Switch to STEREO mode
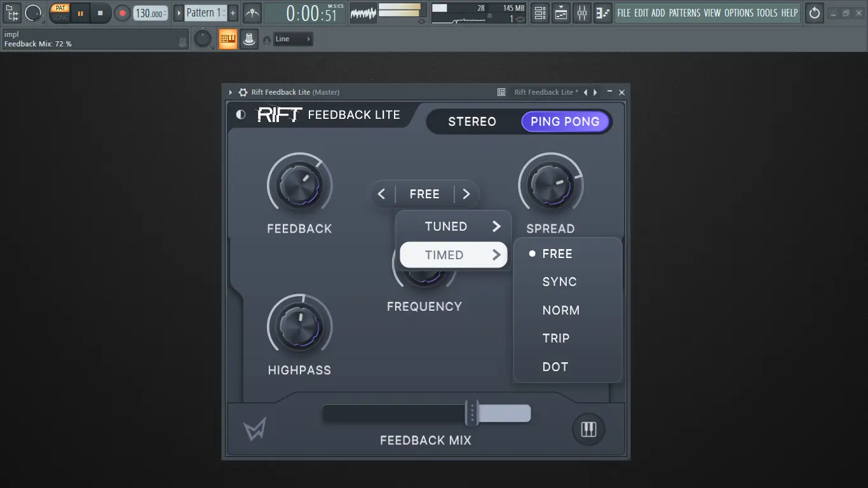This screenshot has width=868, height=488. click(x=472, y=121)
